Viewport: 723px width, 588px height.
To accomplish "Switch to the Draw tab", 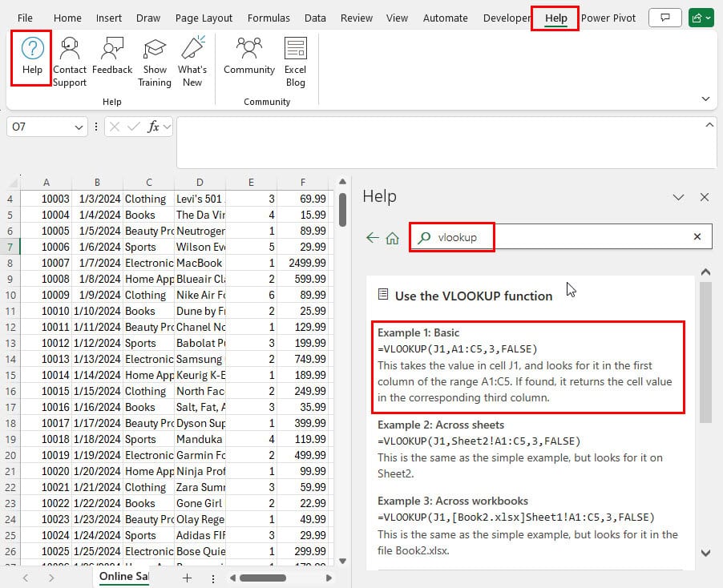I will [148, 18].
